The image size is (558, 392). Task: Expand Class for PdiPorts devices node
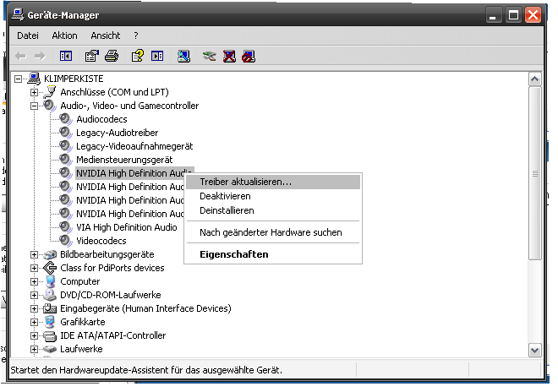34,268
